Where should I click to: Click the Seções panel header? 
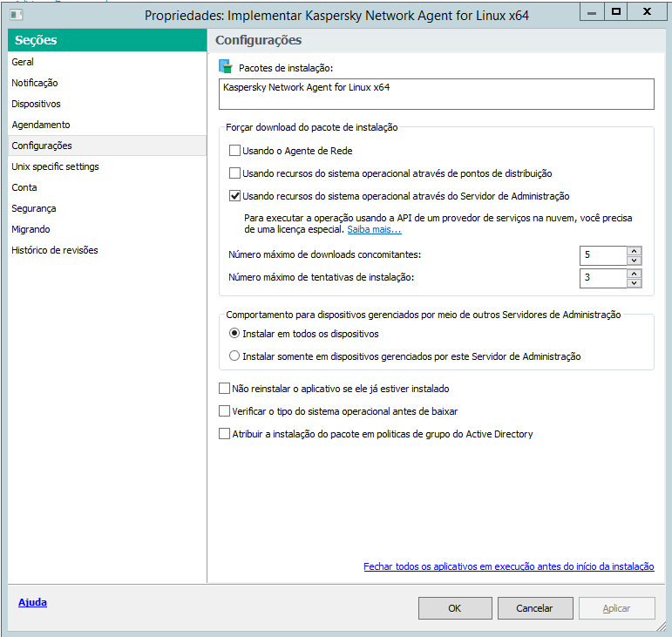[x=107, y=40]
